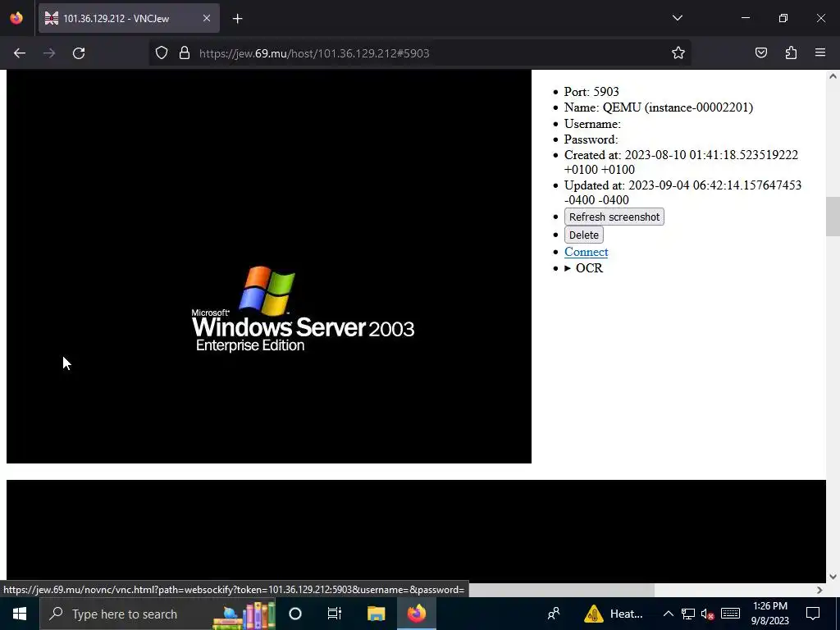This screenshot has height=630, width=840.
Task: Click the Windows Server 2003 screenshot thumbnail
Action: click(x=269, y=267)
